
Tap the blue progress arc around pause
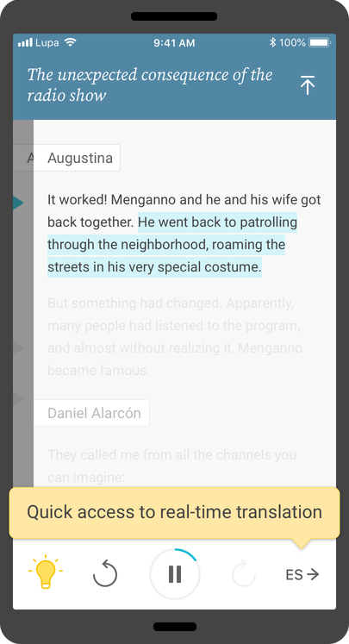point(186,554)
